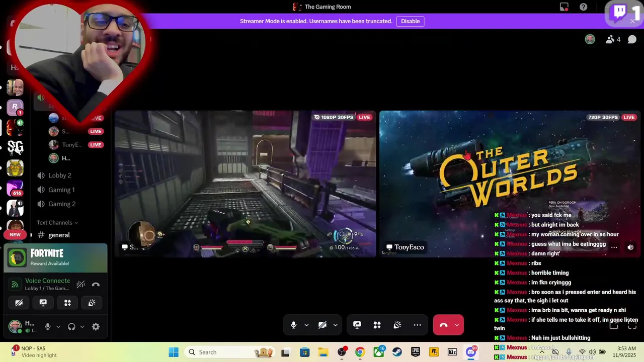Image resolution: width=644 pixels, height=362 pixels.
Task: Open the Windows Start menu
Action: (x=174, y=352)
